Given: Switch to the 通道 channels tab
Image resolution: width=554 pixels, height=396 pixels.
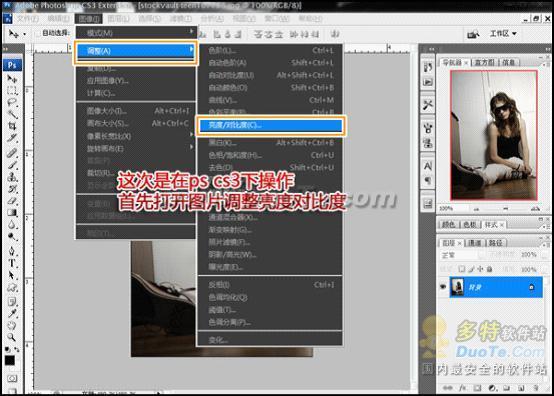Looking at the screenshot, I should 475,243.
